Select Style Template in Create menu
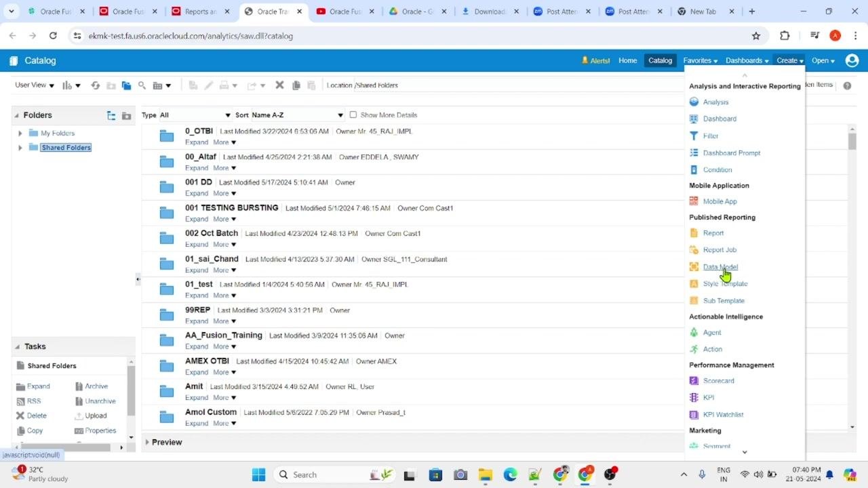This screenshot has height=488, width=868. pyautogui.click(x=725, y=284)
